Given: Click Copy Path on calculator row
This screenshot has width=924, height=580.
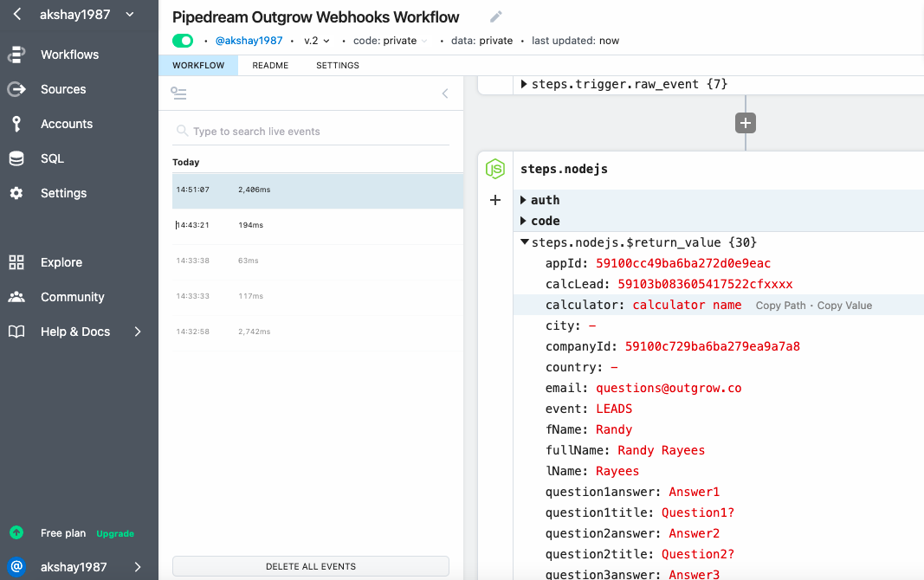Looking at the screenshot, I should pos(780,306).
